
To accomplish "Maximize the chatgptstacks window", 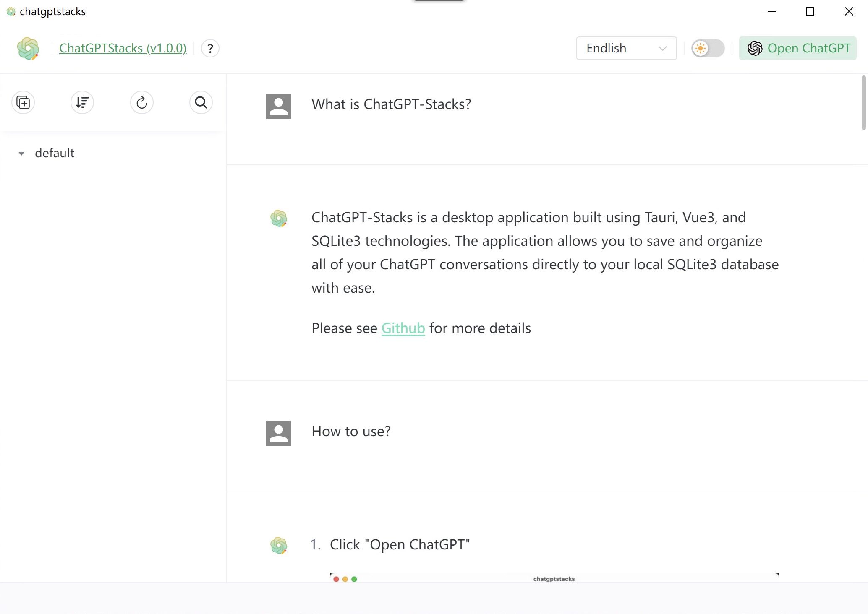I will 810,12.
